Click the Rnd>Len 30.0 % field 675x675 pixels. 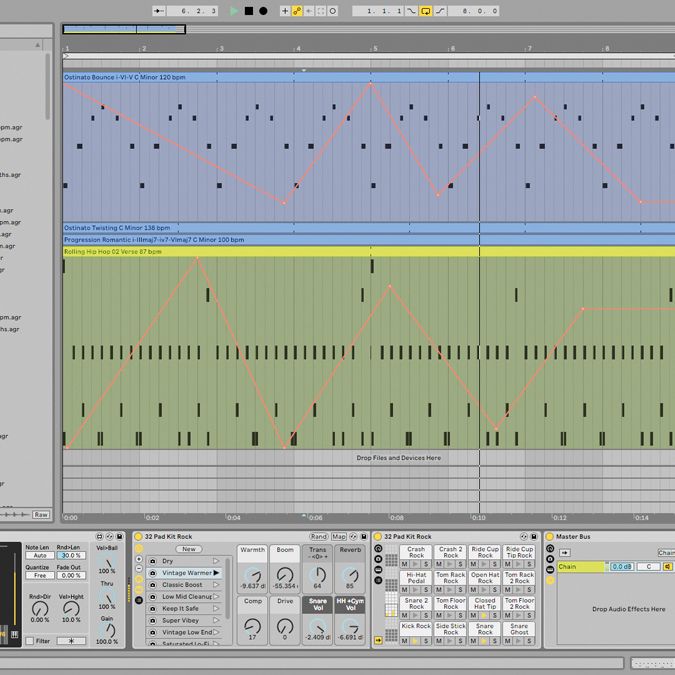pos(71,555)
